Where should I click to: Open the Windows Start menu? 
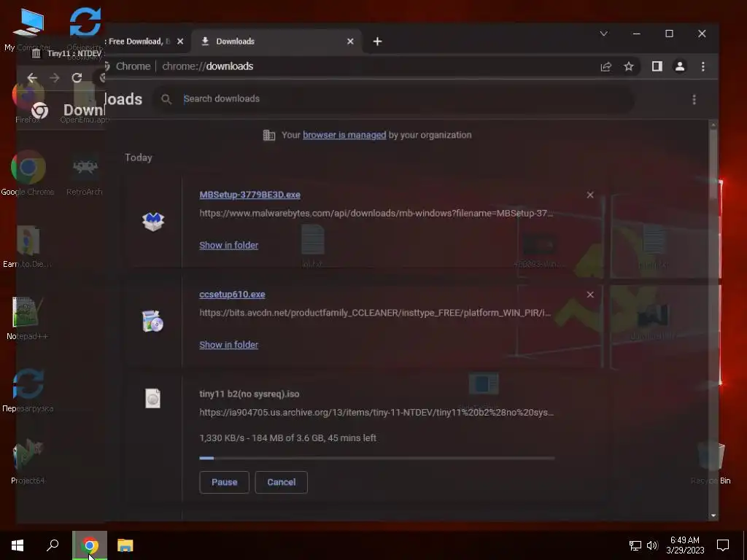(x=18, y=545)
